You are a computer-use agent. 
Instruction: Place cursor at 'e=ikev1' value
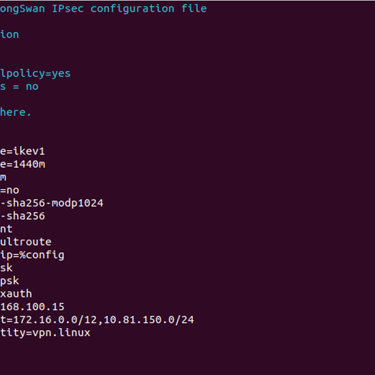[22, 151]
